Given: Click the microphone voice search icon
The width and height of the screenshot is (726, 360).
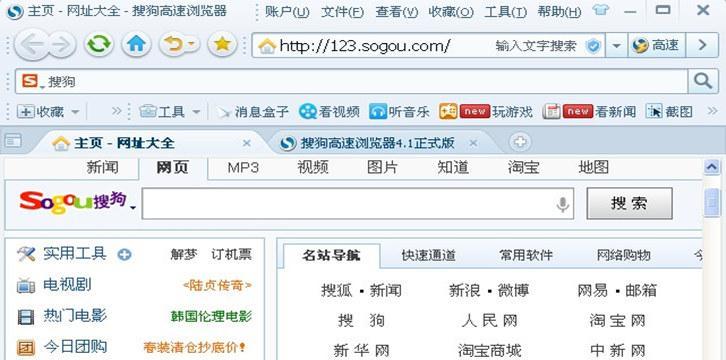Looking at the screenshot, I should pos(563,204).
